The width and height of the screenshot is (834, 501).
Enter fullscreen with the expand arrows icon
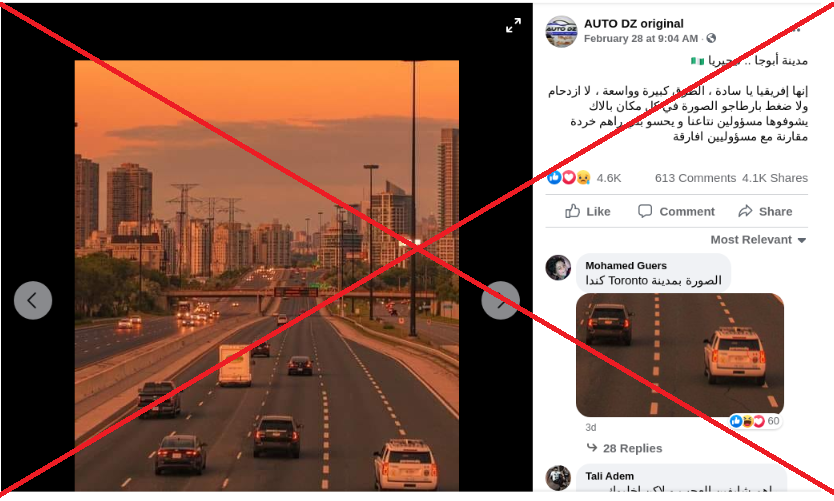(513, 26)
